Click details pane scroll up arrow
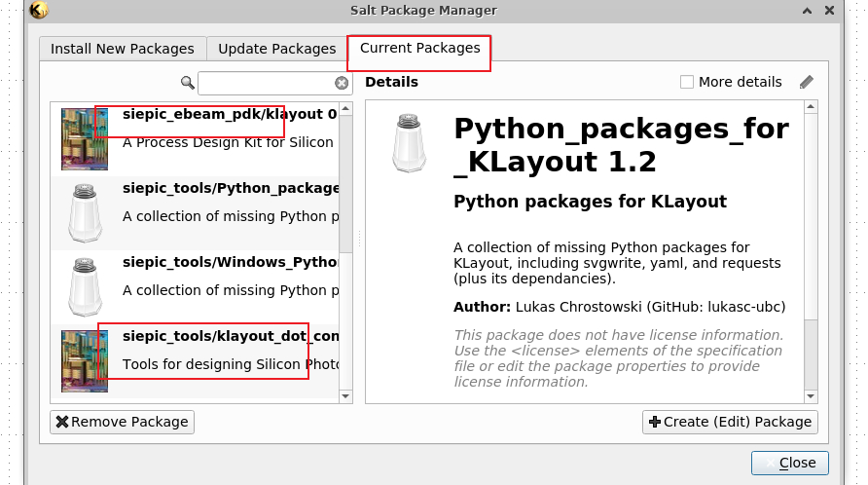Screen dimensions: 868x485 (x=811, y=107)
